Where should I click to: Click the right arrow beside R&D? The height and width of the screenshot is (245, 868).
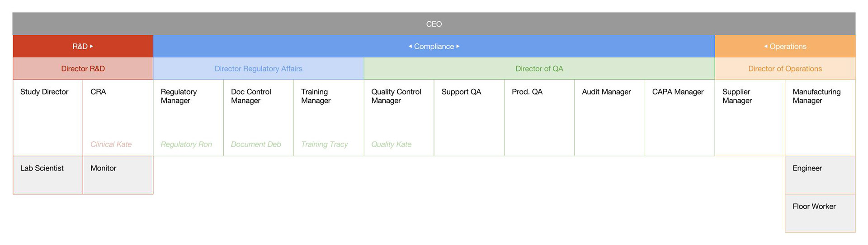coord(92,46)
